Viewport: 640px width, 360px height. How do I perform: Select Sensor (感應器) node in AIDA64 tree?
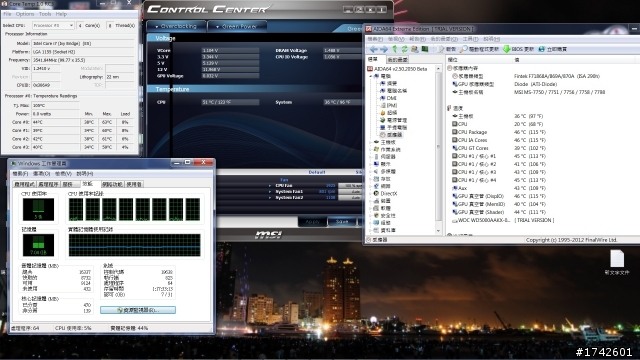[391, 135]
